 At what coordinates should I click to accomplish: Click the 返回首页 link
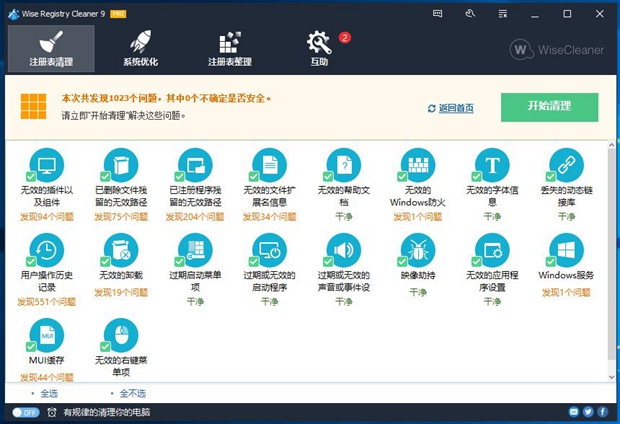pyautogui.click(x=456, y=108)
